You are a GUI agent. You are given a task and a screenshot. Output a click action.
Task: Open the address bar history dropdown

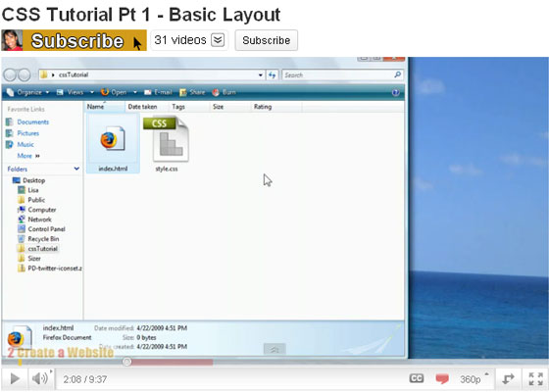pyautogui.click(x=261, y=74)
